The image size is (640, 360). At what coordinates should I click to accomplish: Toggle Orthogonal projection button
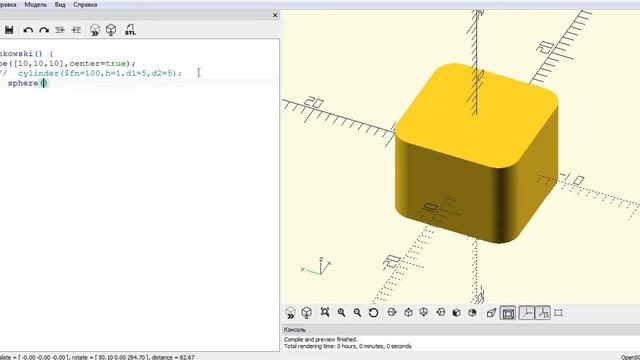[x=508, y=313]
